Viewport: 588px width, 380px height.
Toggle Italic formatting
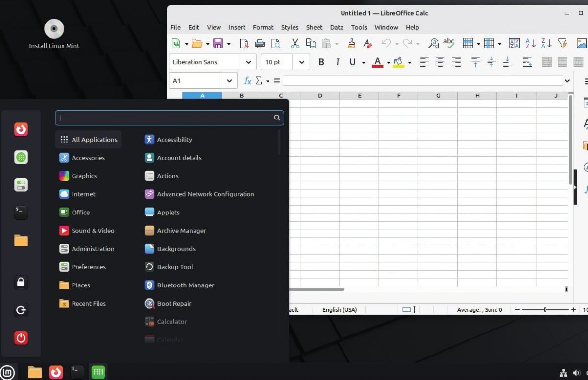[337, 62]
